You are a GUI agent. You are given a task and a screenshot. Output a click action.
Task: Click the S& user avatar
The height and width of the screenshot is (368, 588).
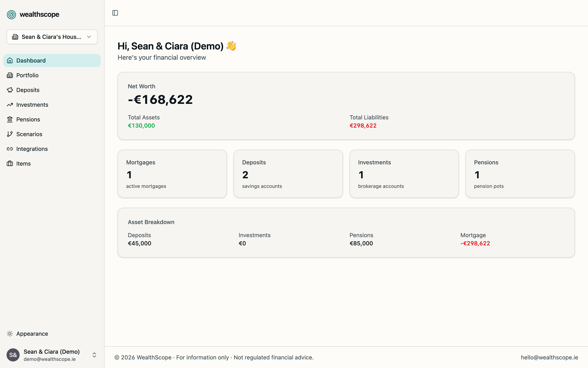[13, 355]
